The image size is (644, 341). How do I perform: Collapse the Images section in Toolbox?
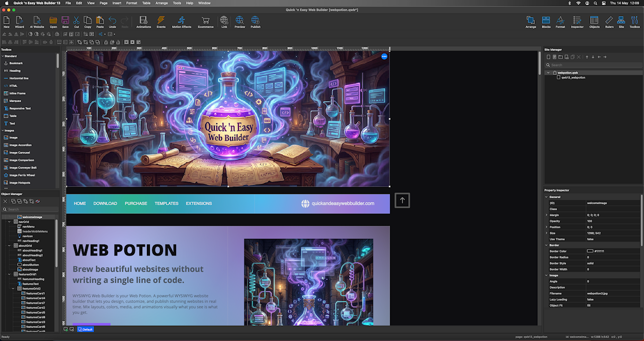pos(2,130)
